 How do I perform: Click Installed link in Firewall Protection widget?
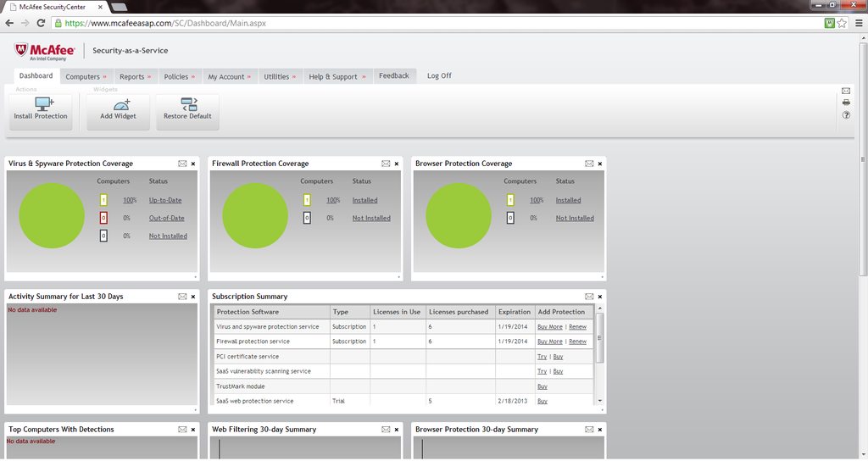coord(364,200)
